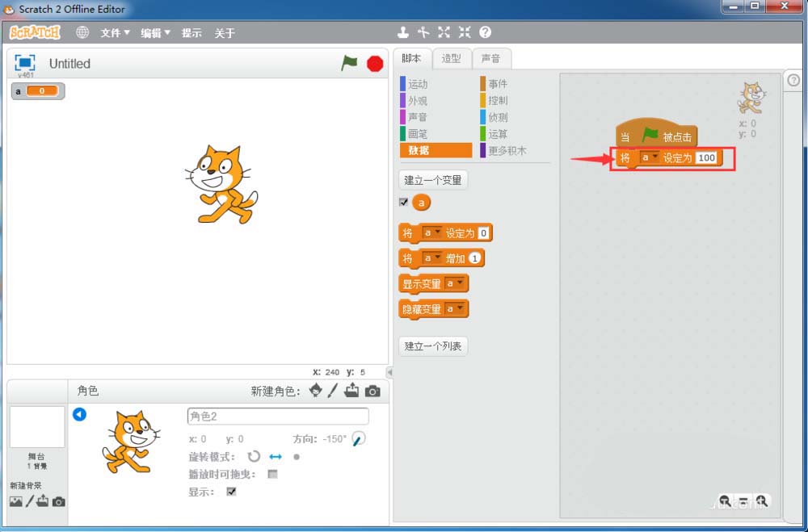Choose backdrop from library

pos(16,501)
